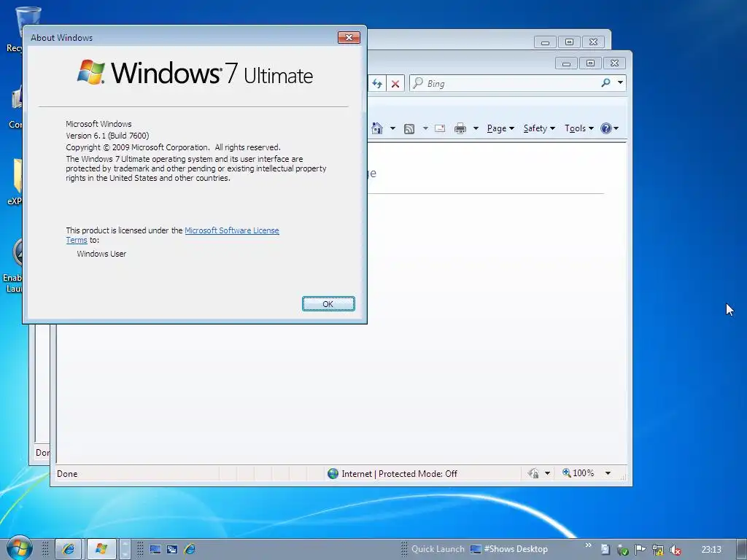This screenshot has height=560, width=747.
Task: Open the 'Terms' link in About Windows
Action: click(76, 241)
